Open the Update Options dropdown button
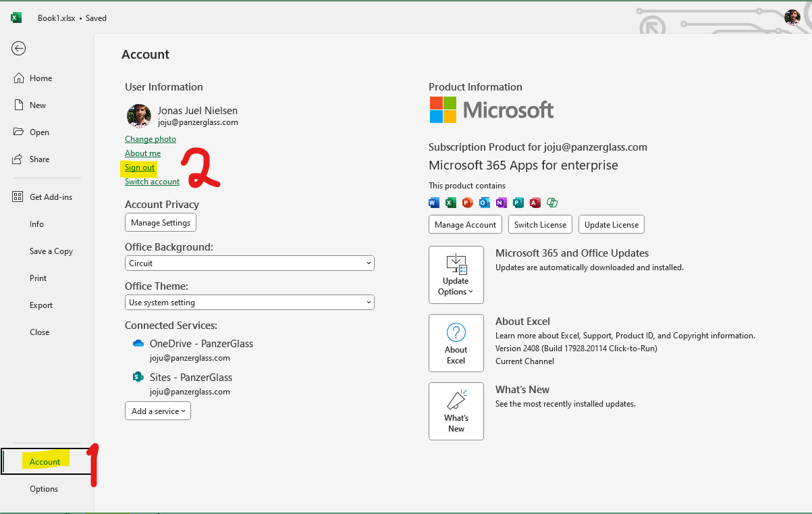 pyautogui.click(x=456, y=275)
